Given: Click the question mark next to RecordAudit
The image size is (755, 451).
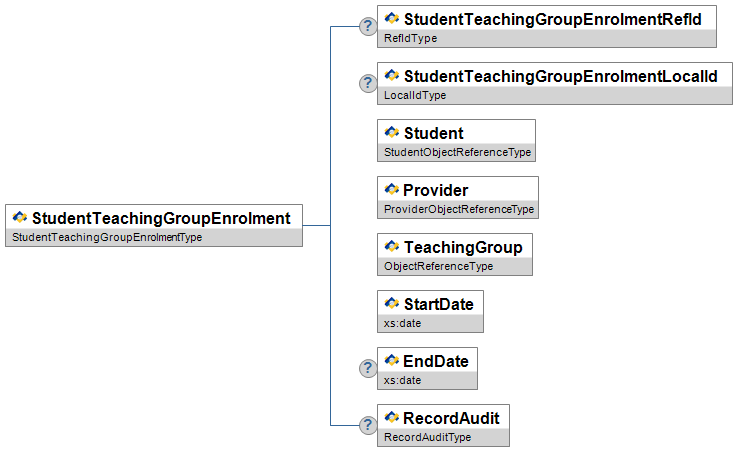Looking at the screenshot, I should (x=368, y=425).
